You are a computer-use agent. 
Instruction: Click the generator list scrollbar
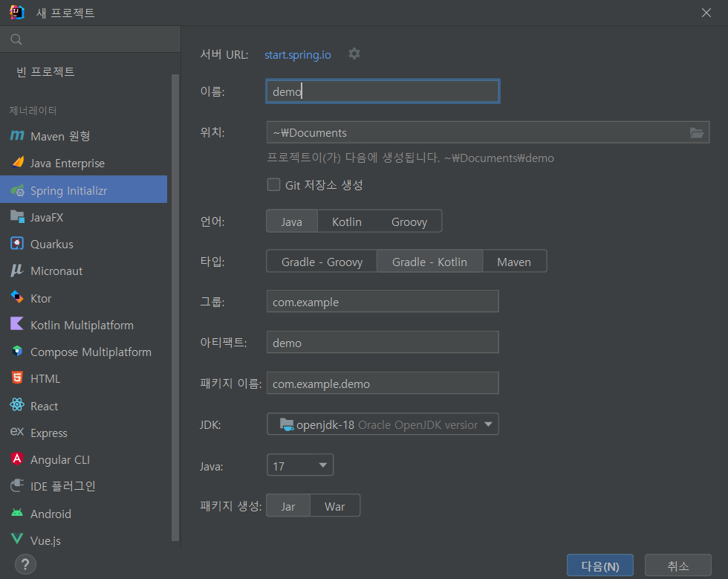pos(175,307)
